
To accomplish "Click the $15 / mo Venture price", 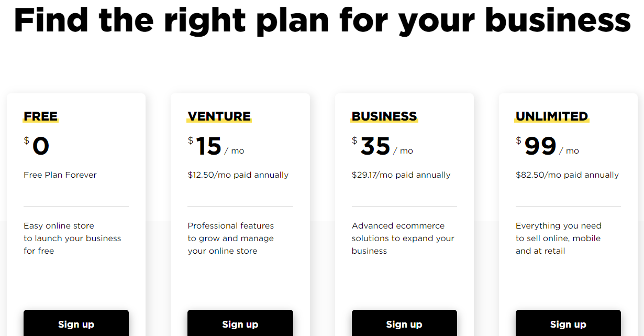I will tap(216, 146).
